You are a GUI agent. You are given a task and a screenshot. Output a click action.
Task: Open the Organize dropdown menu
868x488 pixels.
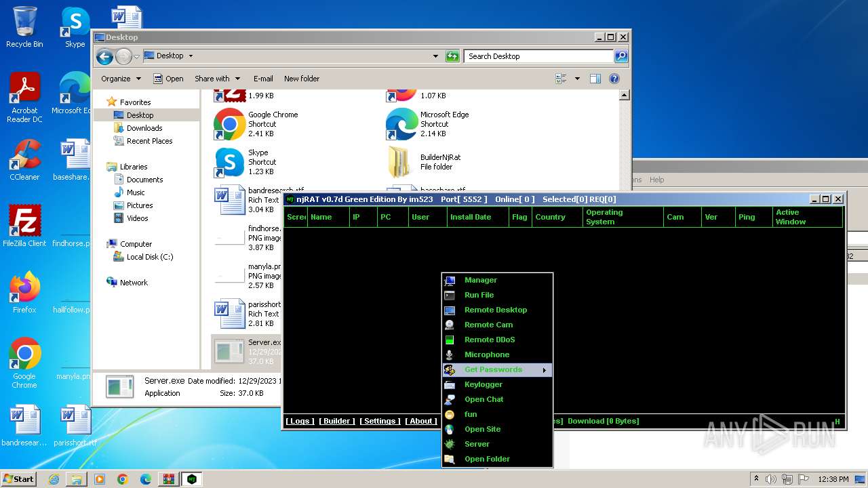121,79
